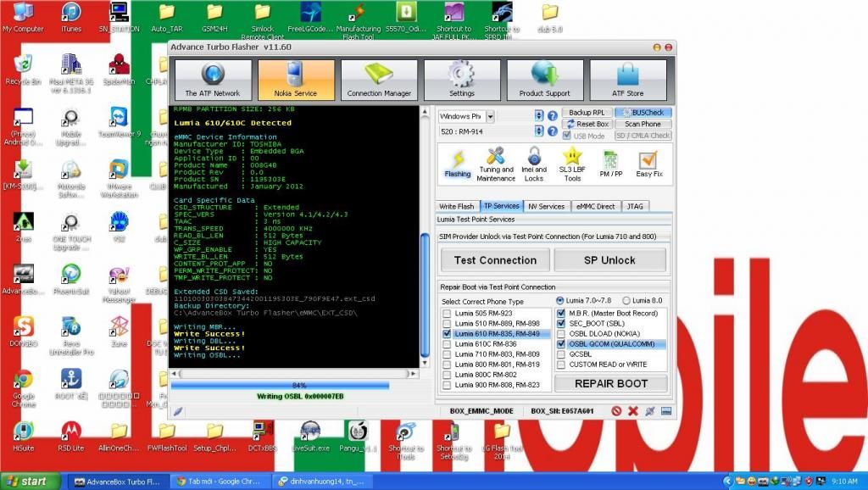This screenshot has width=868, height=490.
Task: Click the log console horizontal scrollbar
Action: (294, 374)
